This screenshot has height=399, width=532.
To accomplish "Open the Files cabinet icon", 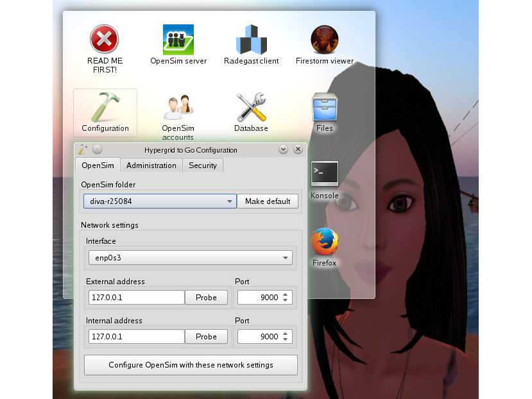I will click(x=325, y=107).
